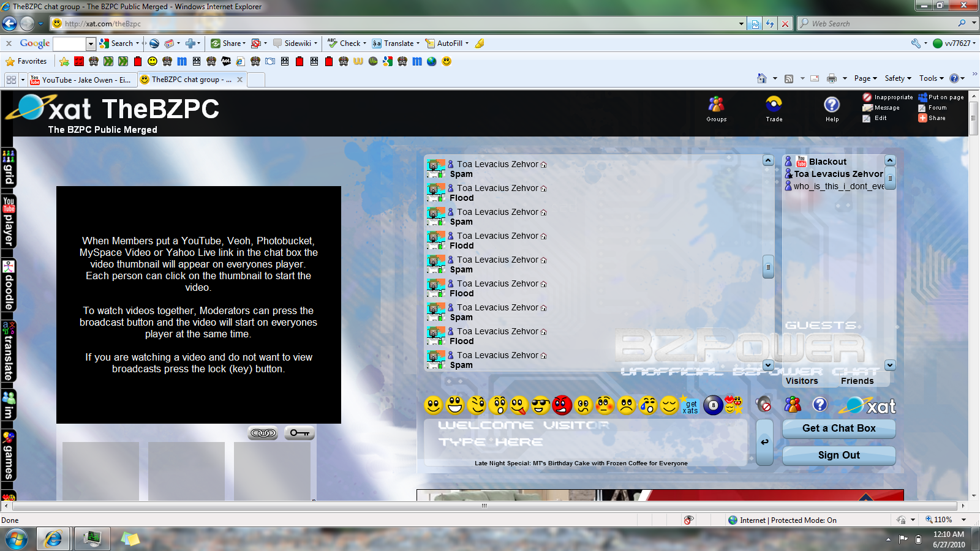The height and width of the screenshot is (551, 980).
Task: Open the Trade icon in the xat header
Action: [x=774, y=109]
